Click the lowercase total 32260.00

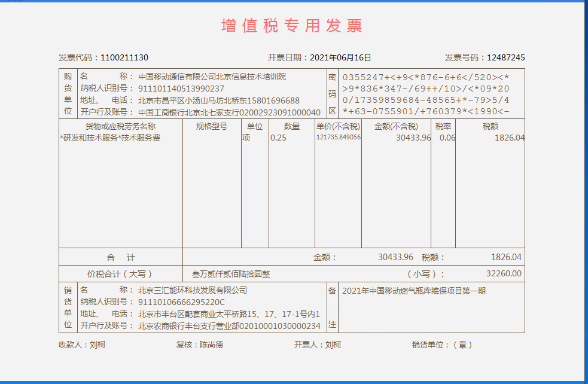(x=504, y=274)
